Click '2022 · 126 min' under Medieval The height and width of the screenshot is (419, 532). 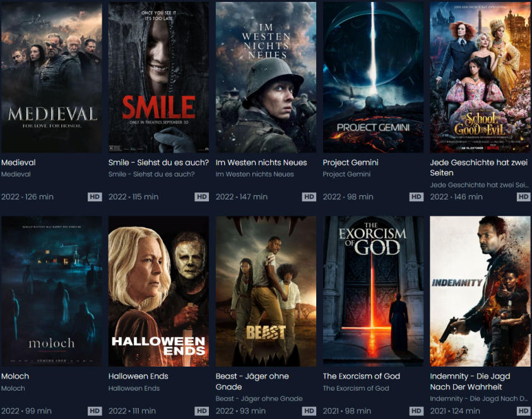28,197
